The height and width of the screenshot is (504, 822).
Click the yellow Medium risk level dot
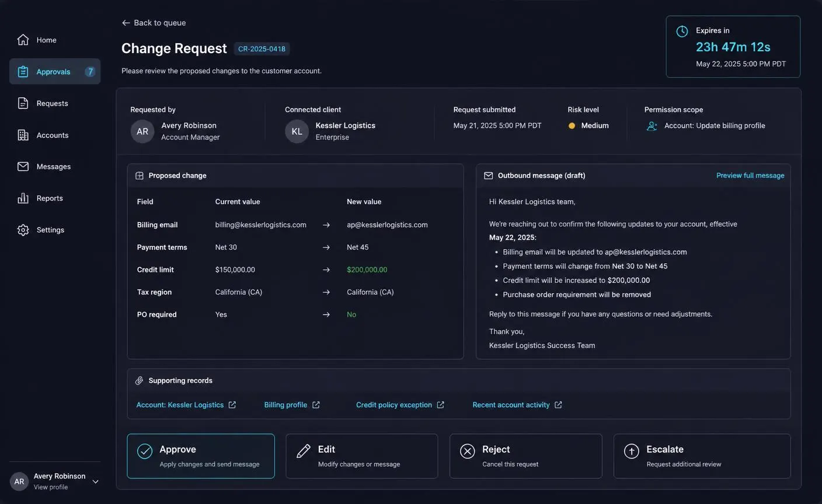point(572,125)
